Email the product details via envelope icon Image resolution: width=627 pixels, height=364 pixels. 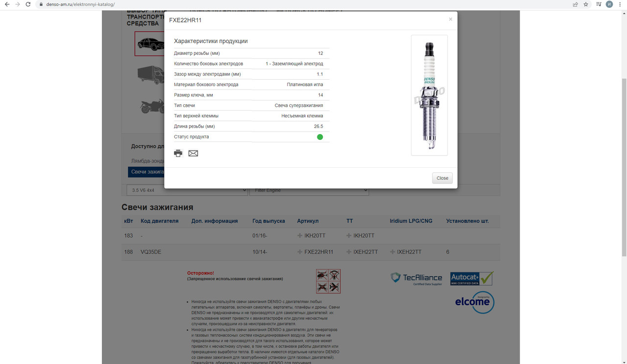tap(193, 153)
